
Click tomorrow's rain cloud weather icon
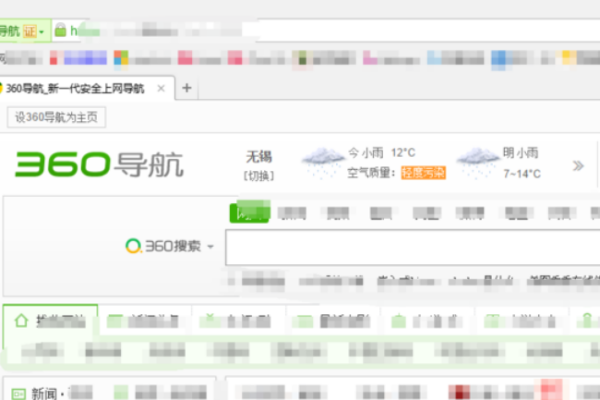point(478,163)
